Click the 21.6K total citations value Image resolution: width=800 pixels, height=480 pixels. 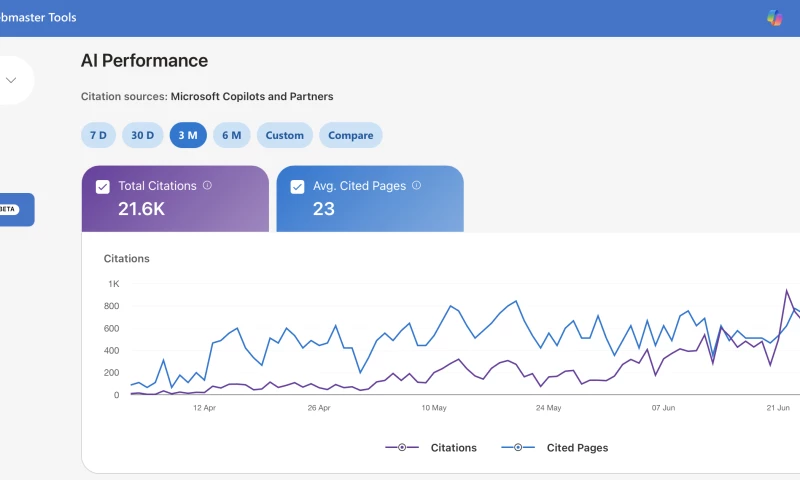141,209
